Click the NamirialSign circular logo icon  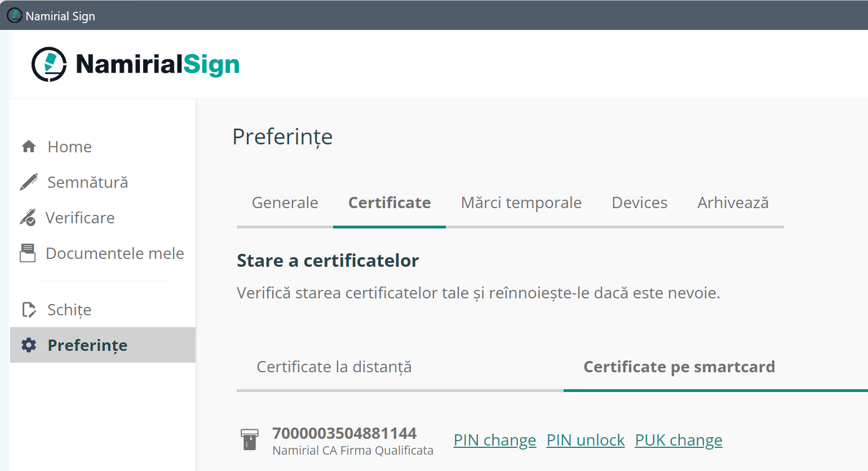pyautogui.click(x=49, y=64)
